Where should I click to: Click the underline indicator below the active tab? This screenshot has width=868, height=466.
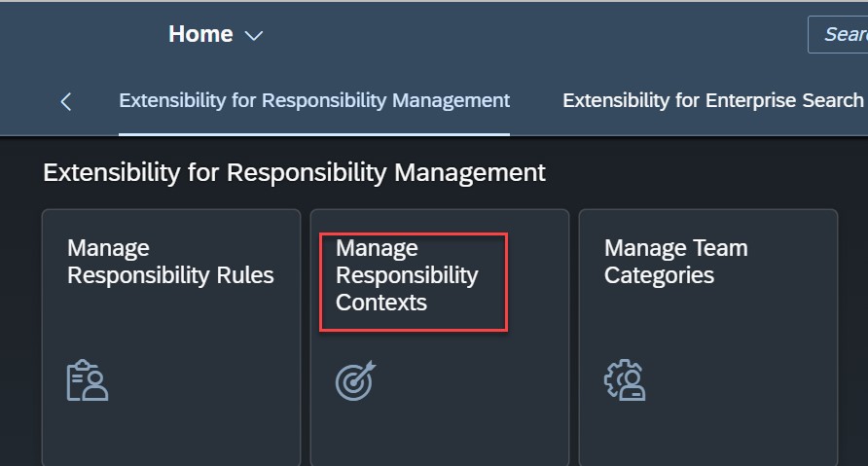coord(314,134)
